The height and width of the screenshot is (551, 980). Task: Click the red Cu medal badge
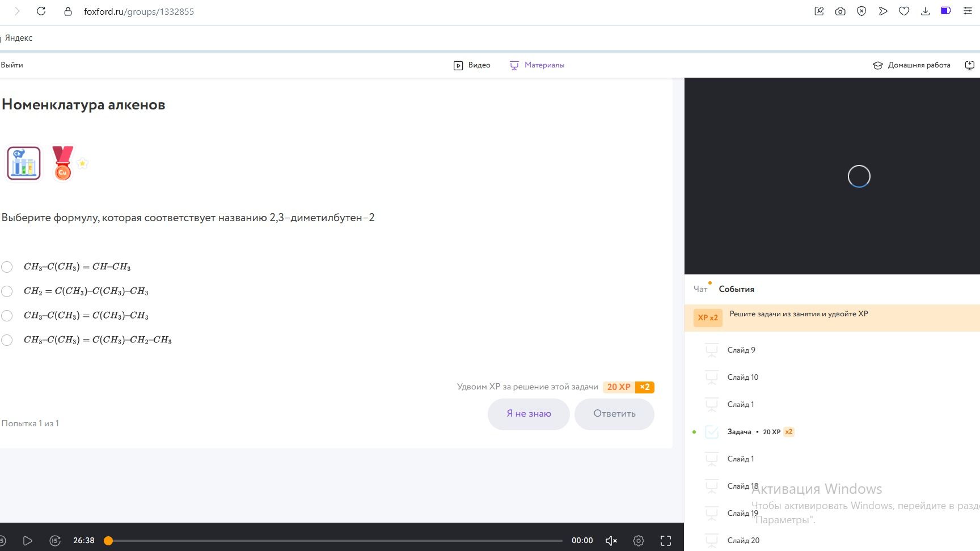pyautogui.click(x=62, y=163)
